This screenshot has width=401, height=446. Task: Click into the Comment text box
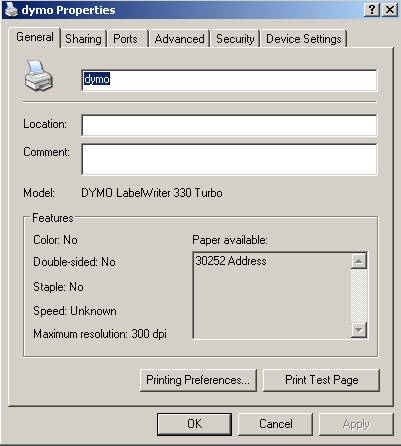(x=229, y=159)
